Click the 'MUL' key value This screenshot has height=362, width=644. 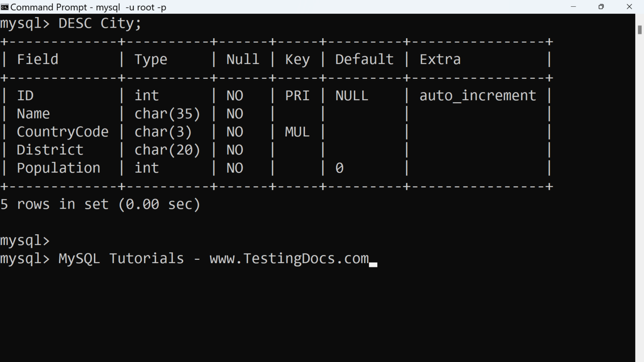[x=297, y=132]
